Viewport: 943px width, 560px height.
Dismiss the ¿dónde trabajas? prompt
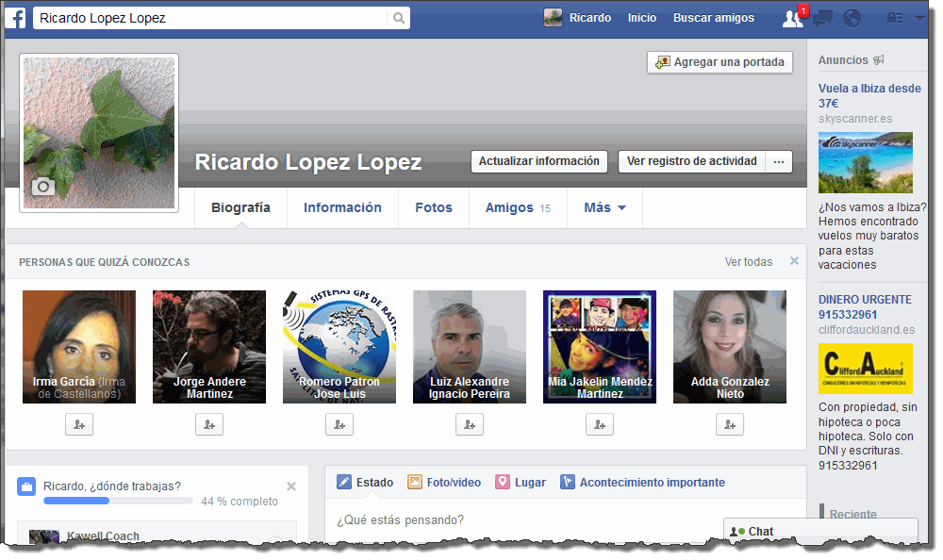[x=291, y=486]
